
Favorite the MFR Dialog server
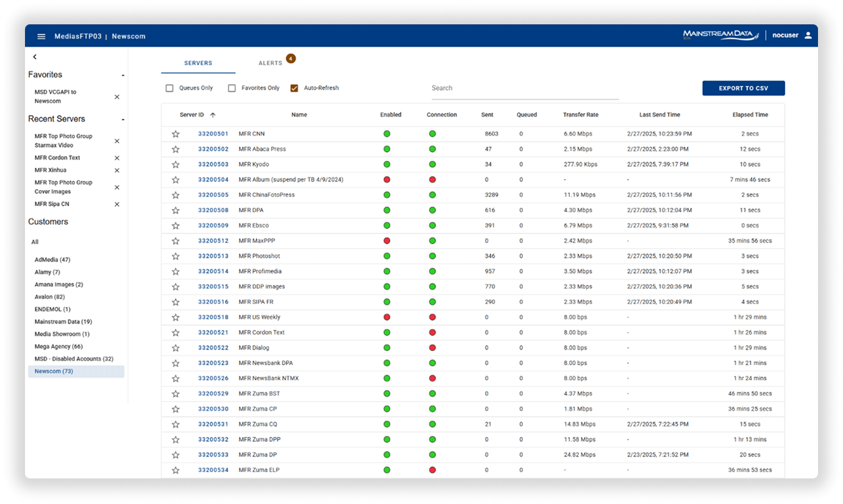(x=176, y=348)
